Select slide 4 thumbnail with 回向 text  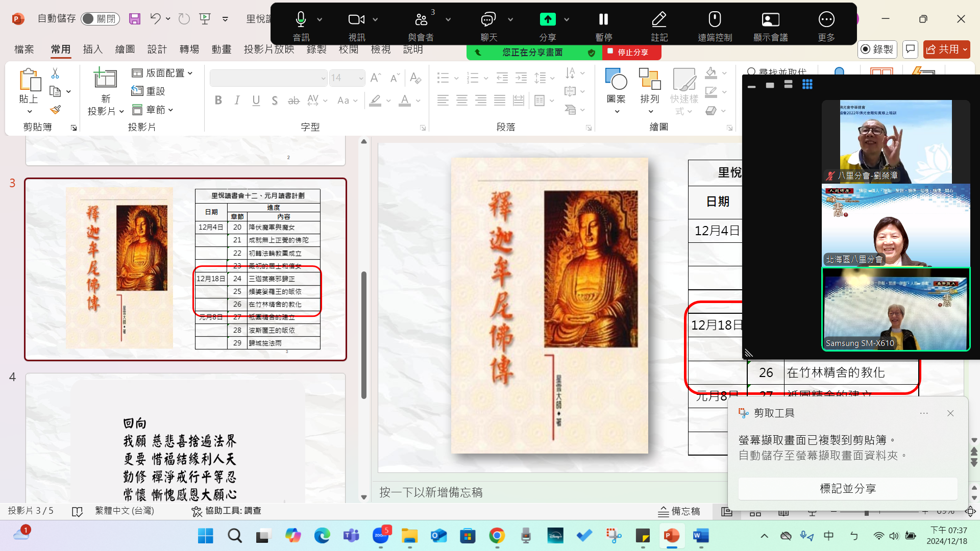coord(185,439)
